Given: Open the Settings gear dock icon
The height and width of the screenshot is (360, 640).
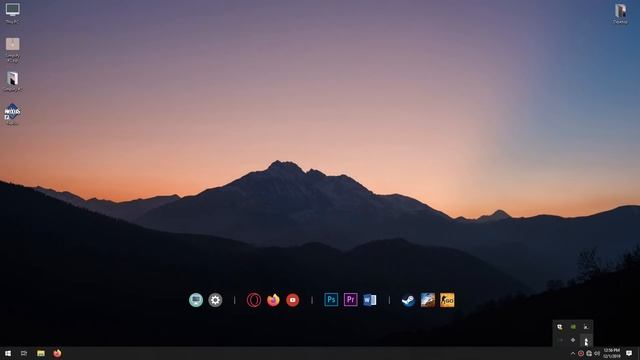Looking at the screenshot, I should click(x=215, y=300).
